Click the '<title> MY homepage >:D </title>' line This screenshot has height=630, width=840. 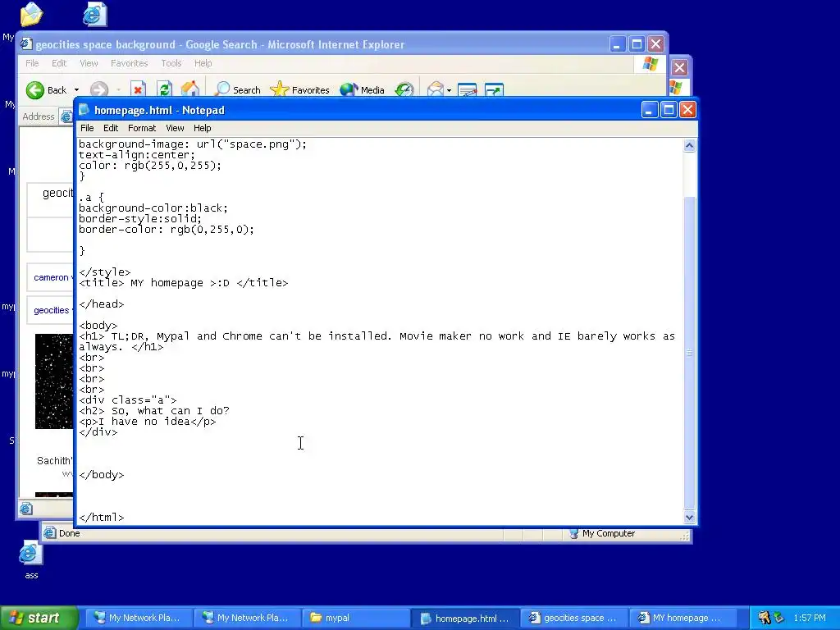point(183,283)
